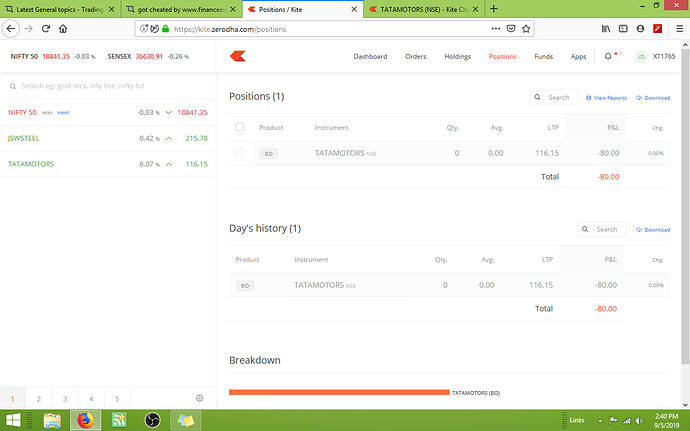
Task: Switch to marketwatch 2
Action: [39, 398]
